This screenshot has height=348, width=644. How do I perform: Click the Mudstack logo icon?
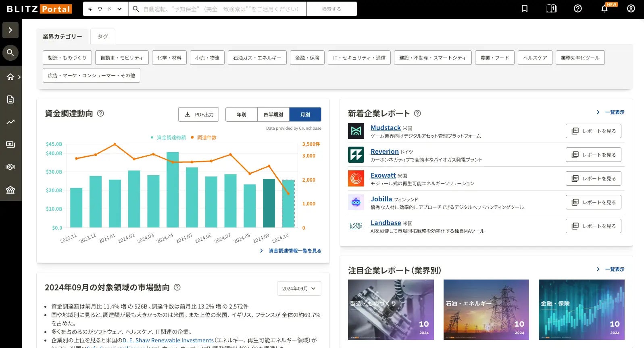coord(356,131)
